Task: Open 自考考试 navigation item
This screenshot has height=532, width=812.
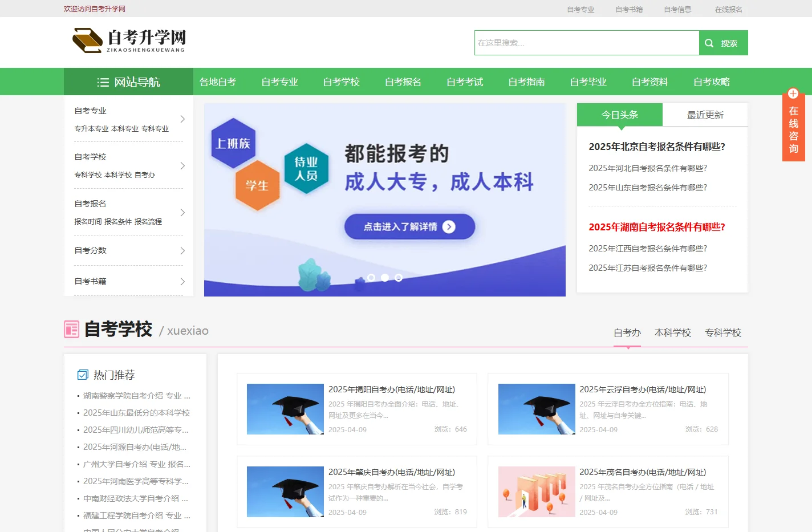Action: (x=465, y=82)
